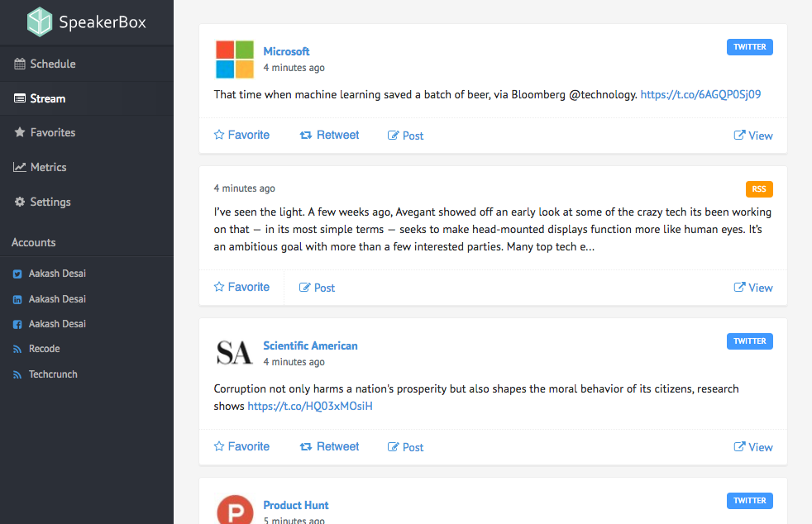Favorite the Avegant RSS article
Image resolution: width=812 pixels, height=524 pixels.
point(241,287)
